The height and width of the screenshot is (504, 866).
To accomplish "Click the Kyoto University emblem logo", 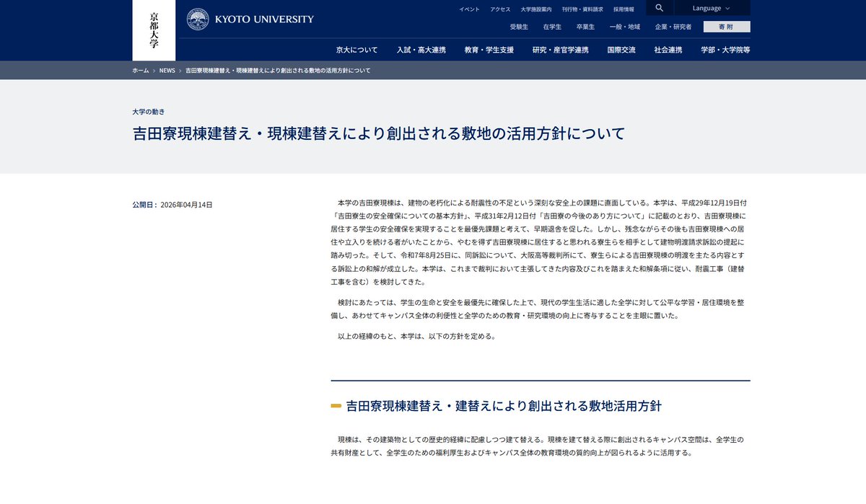I will [198, 19].
